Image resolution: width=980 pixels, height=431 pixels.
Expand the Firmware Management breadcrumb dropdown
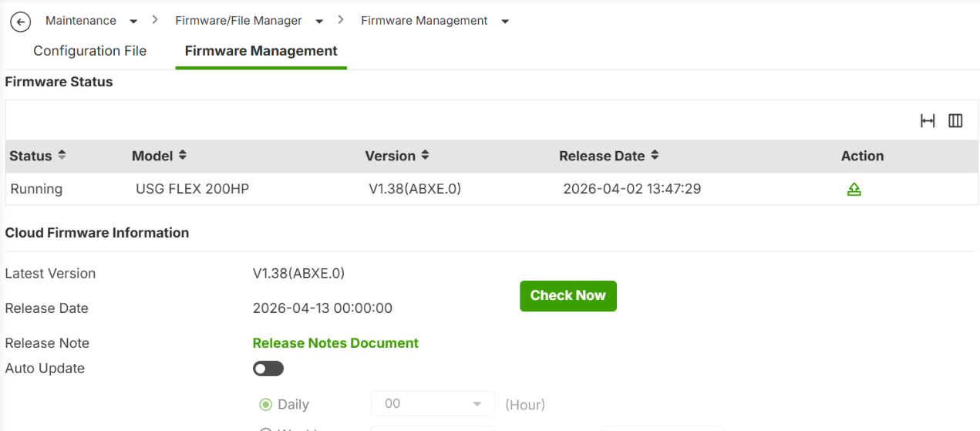coord(505,22)
